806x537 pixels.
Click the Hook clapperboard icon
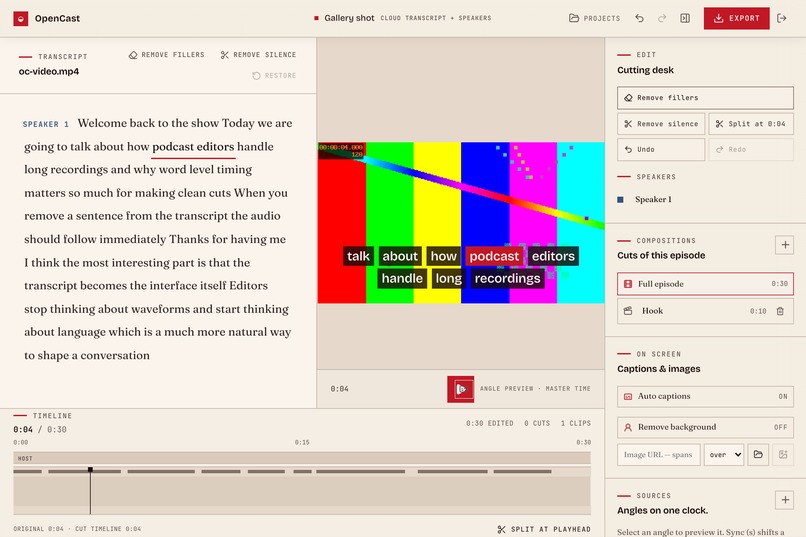pyautogui.click(x=628, y=311)
